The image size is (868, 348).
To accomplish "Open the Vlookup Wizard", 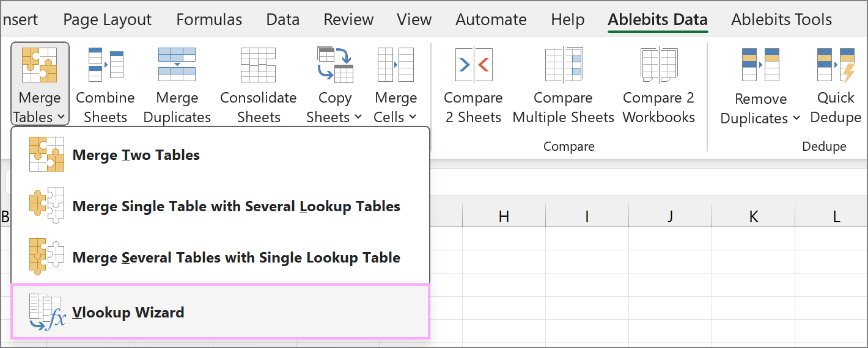I will tap(221, 311).
